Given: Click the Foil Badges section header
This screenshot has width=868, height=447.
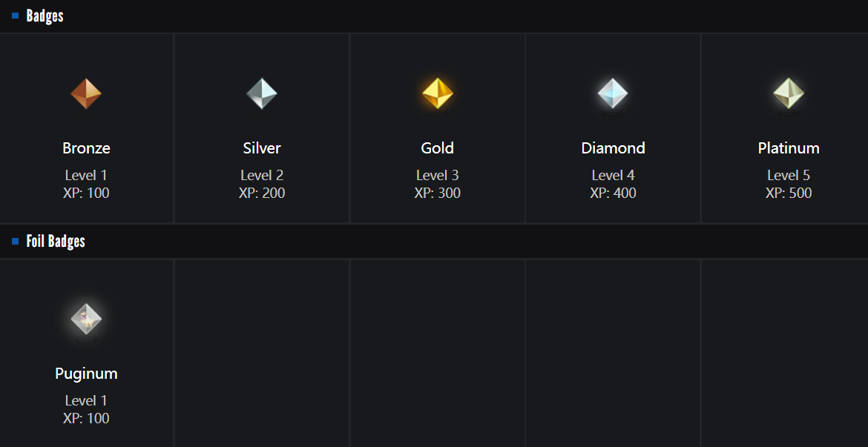Looking at the screenshot, I should tap(56, 241).
